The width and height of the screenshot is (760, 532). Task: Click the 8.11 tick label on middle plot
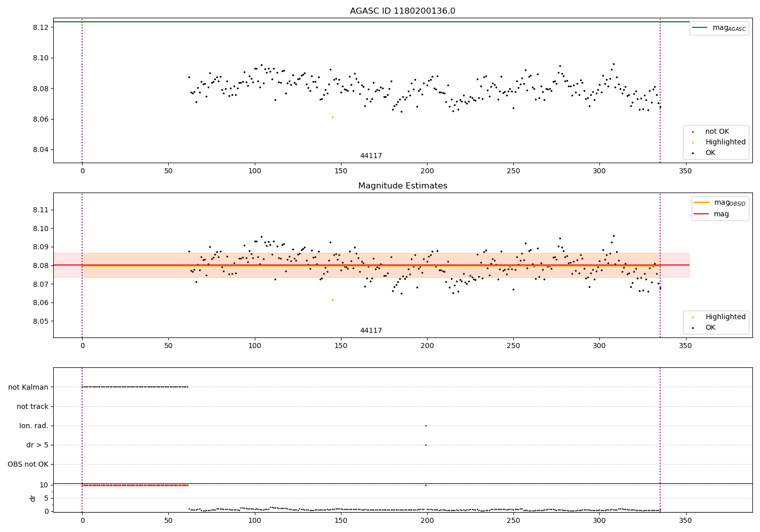coord(41,210)
